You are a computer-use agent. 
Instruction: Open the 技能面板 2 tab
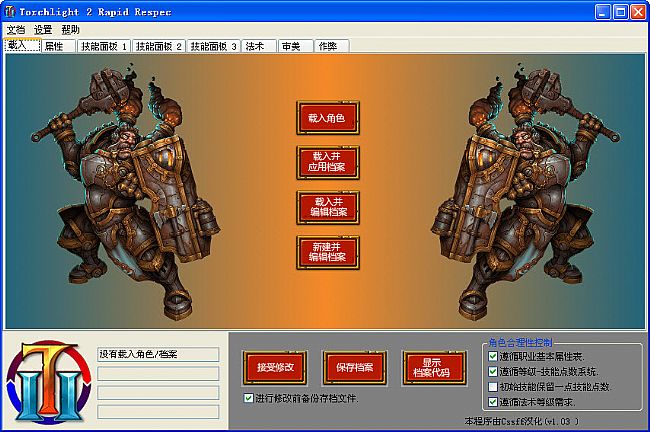pyautogui.click(x=158, y=46)
